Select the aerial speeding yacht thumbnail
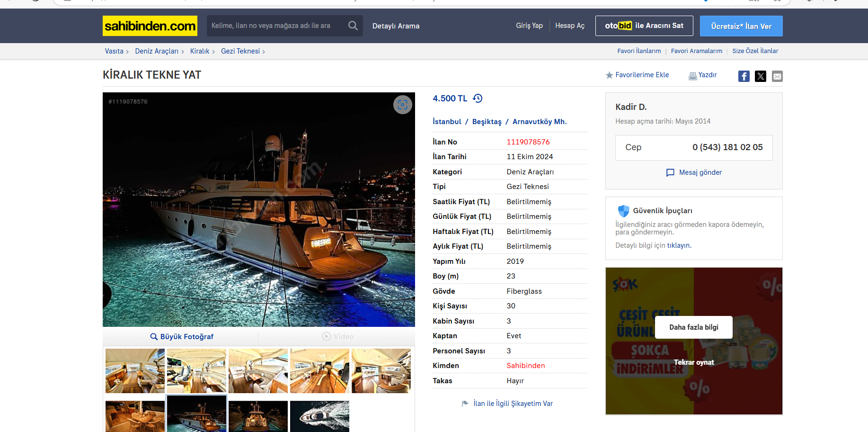868x432 pixels. click(319, 416)
